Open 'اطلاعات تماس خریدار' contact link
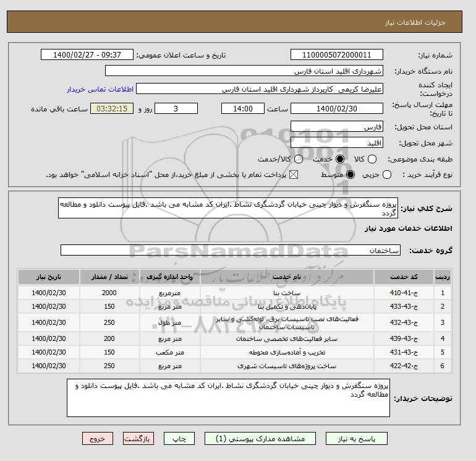The height and width of the screenshot is (461, 476). pyautogui.click(x=100, y=89)
